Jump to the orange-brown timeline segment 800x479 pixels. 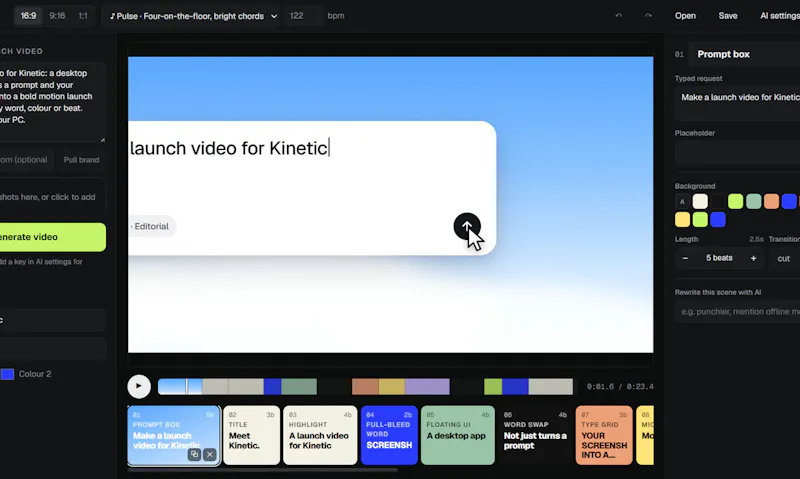(365, 387)
